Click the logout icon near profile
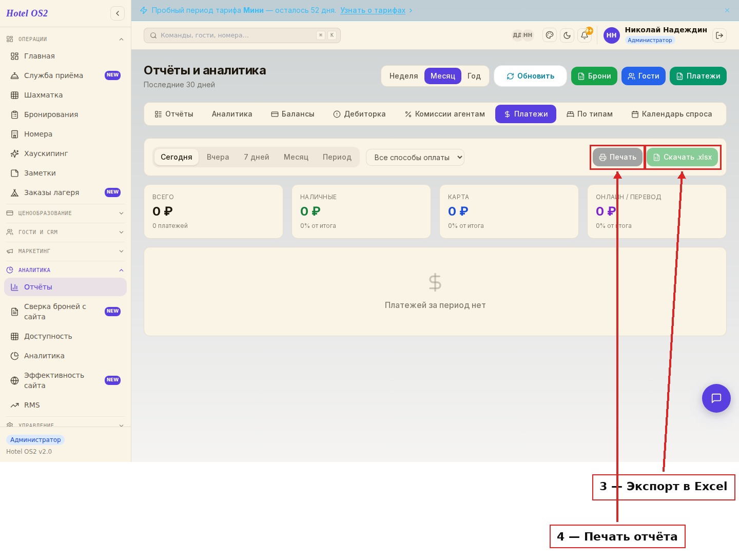 (719, 35)
